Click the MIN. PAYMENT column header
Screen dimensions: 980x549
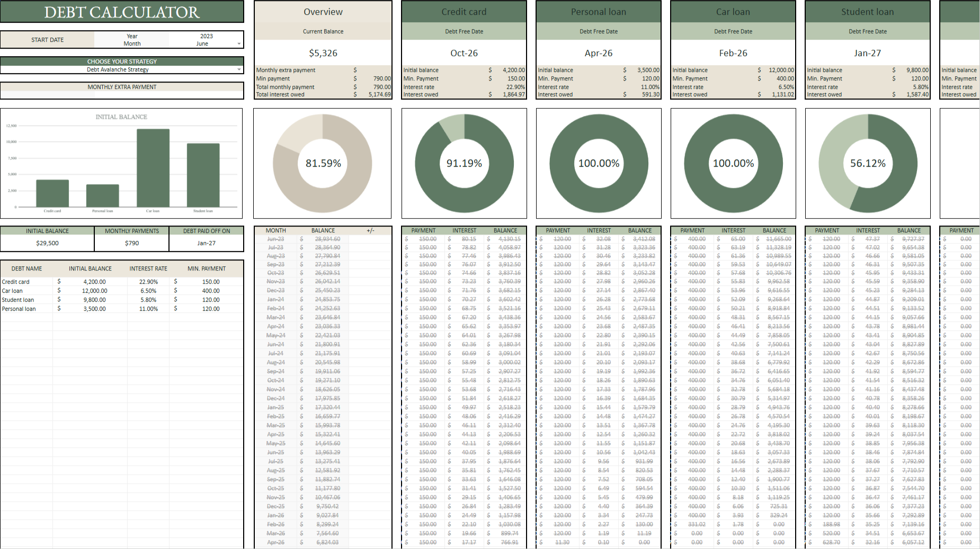tap(207, 268)
